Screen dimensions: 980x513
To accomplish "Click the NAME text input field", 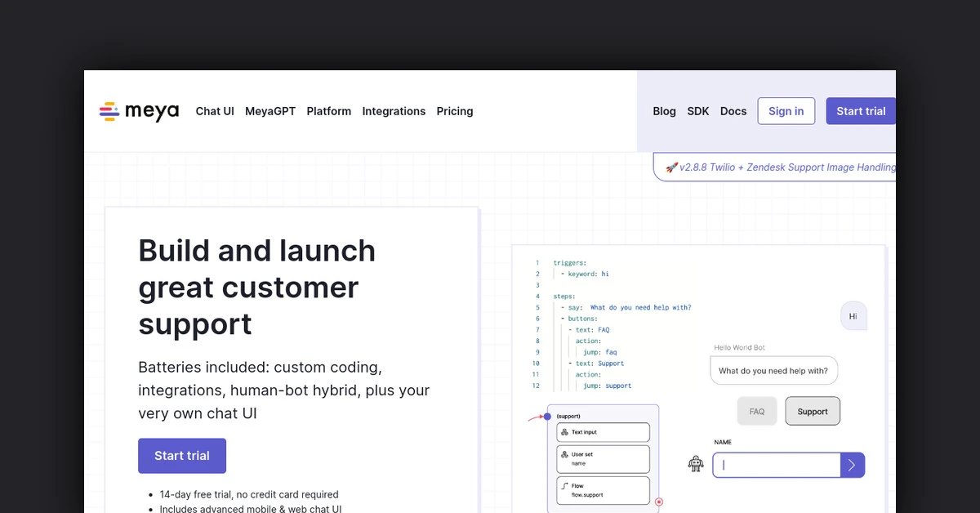I will point(776,465).
